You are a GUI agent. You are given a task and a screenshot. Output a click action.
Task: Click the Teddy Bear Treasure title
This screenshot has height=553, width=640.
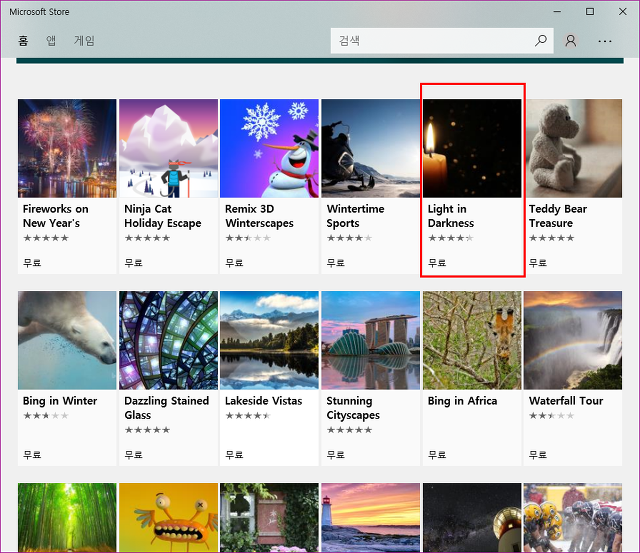pos(558,216)
